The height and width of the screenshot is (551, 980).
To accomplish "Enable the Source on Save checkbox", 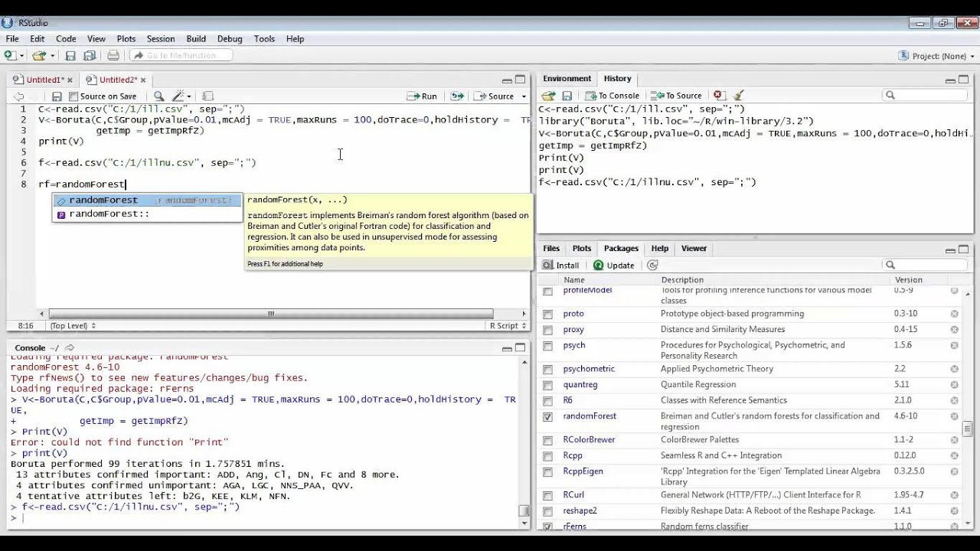I will (73, 96).
